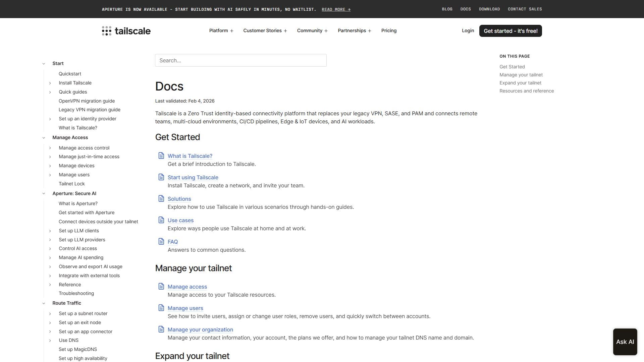Expand Set up LLM clients chevron
Image resolution: width=644 pixels, height=362 pixels.
point(50,231)
